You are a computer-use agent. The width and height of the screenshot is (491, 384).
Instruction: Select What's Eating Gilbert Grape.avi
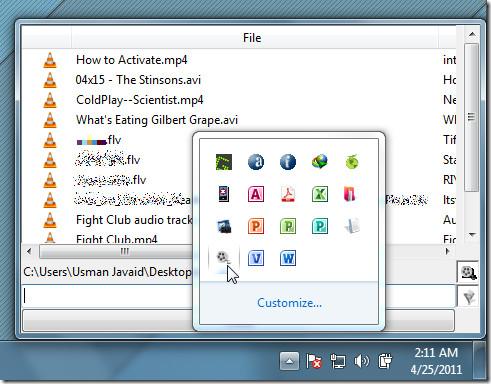pyautogui.click(x=157, y=120)
